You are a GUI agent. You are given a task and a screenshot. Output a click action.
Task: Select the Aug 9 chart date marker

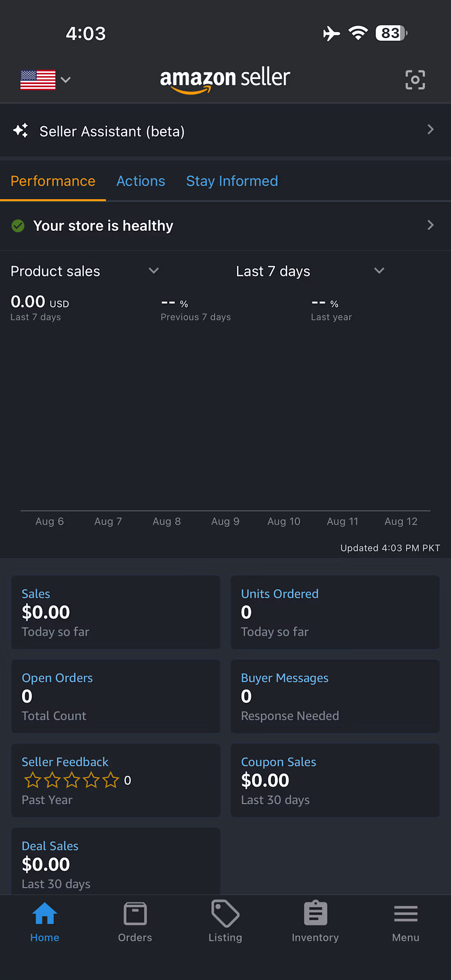pyautogui.click(x=225, y=521)
